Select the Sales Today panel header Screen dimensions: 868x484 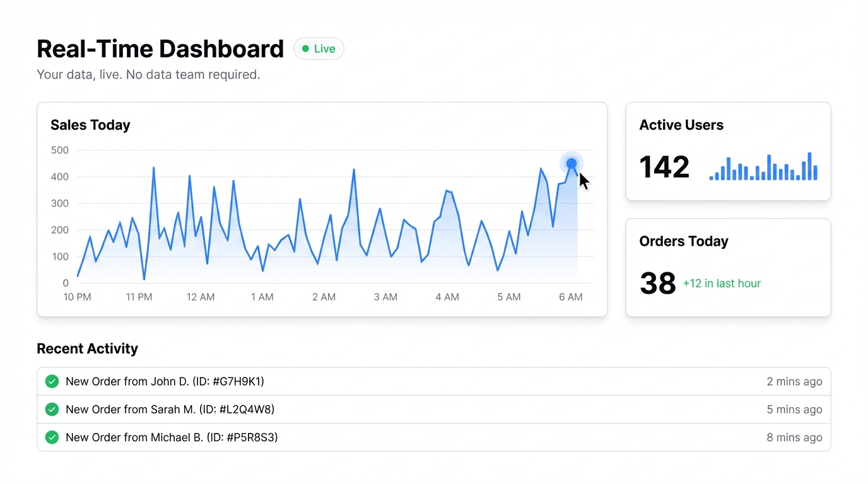point(90,125)
